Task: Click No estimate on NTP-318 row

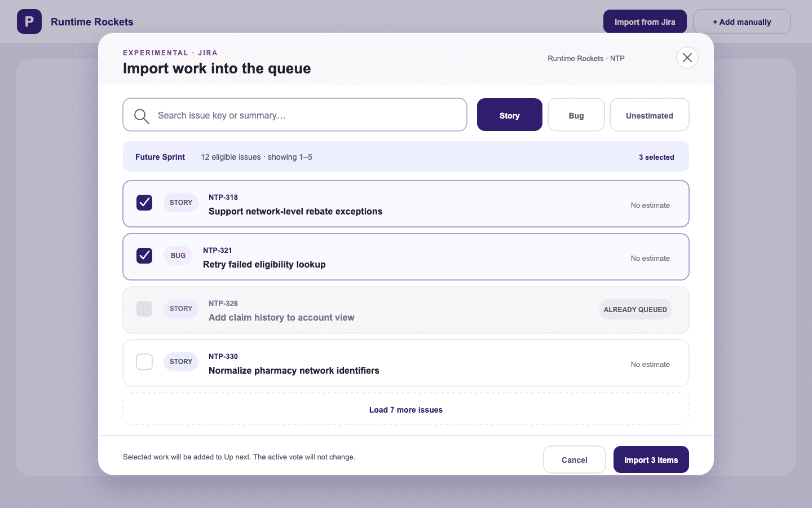Action: 650,205
